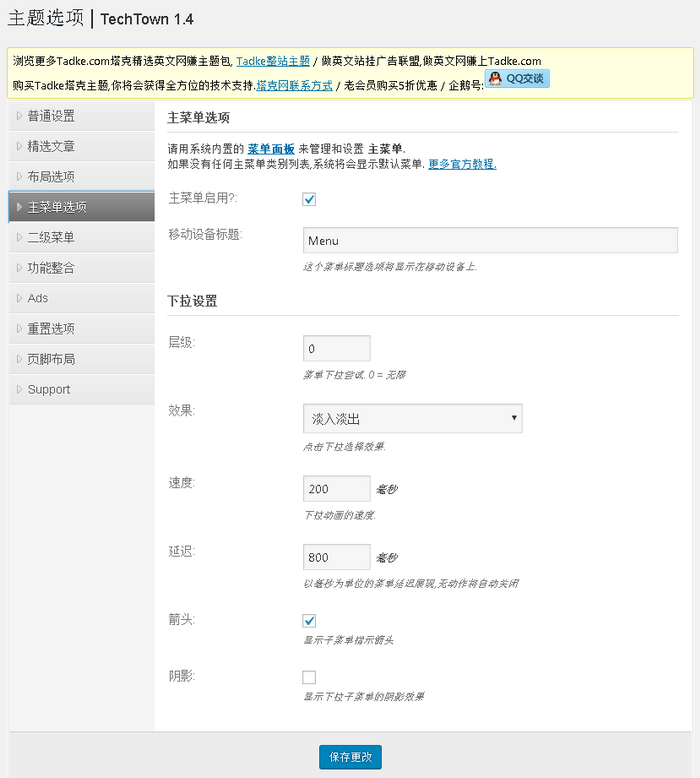Viewport: 700px width, 778px height.
Task: Open the 菜单面板 link
Action: [x=271, y=148]
